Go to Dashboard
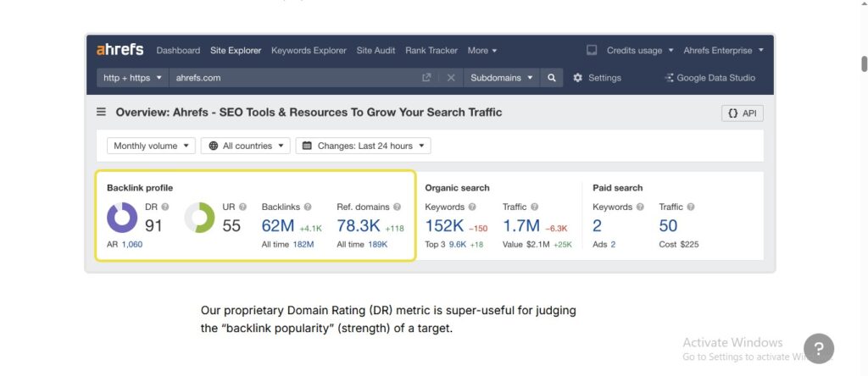Image resolution: width=868 pixels, height=376 pixels. (x=178, y=50)
